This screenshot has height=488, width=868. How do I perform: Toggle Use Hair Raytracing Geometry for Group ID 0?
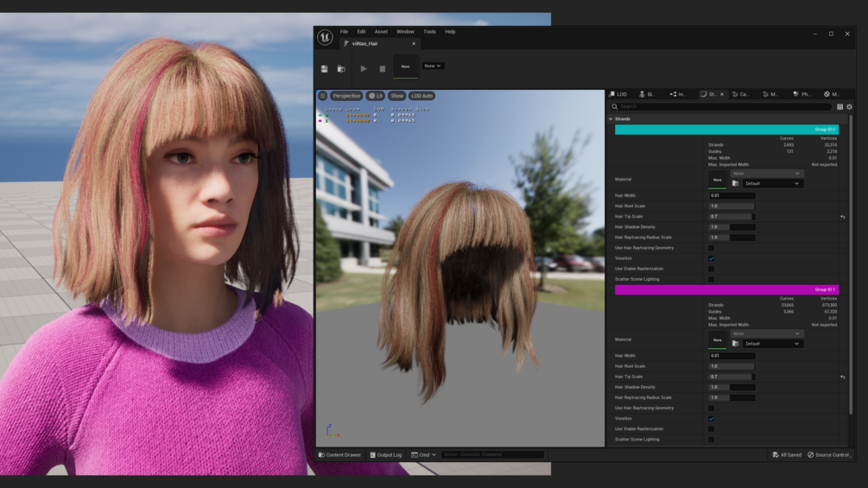pos(712,248)
